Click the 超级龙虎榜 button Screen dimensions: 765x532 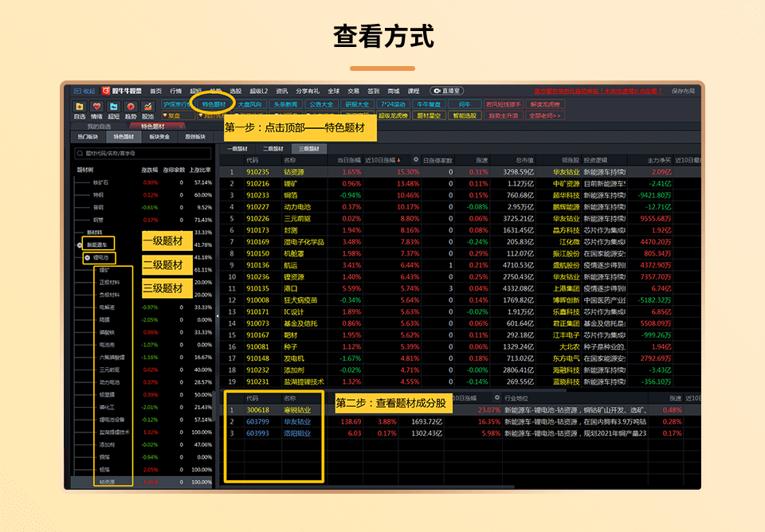pos(393,115)
